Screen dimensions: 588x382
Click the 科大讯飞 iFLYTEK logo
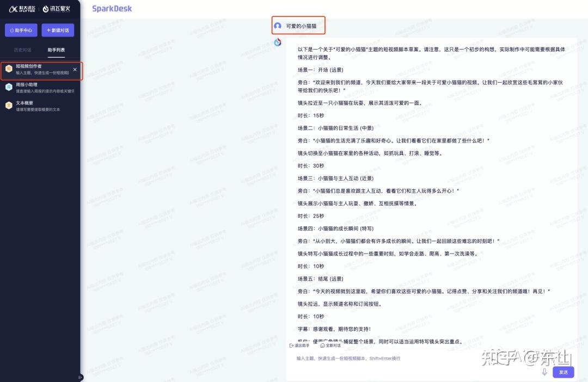click(22, 9)
